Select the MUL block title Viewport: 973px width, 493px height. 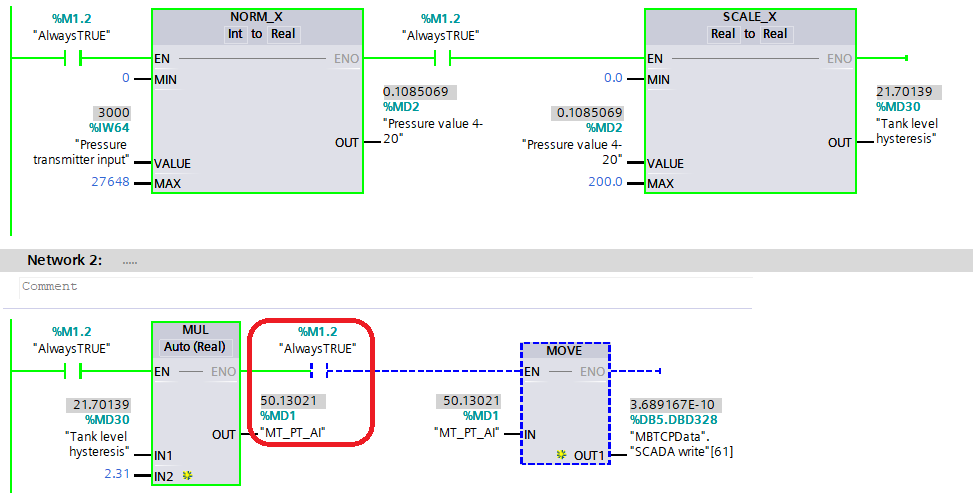coord(195,330)
